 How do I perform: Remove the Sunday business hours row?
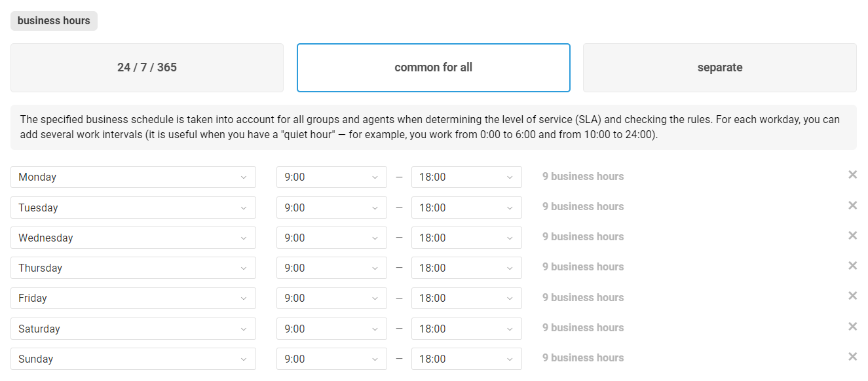tap(852, 357)
